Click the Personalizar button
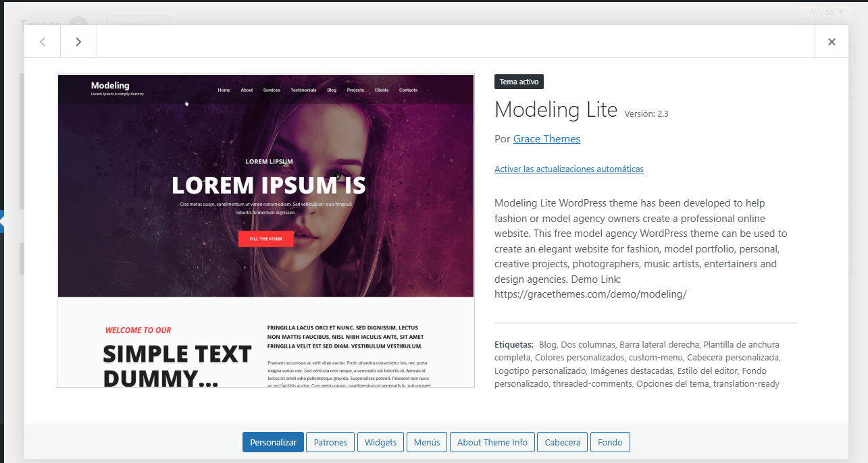Image resolution: width=868 pixels, height=463 pixels. point(273,443)
